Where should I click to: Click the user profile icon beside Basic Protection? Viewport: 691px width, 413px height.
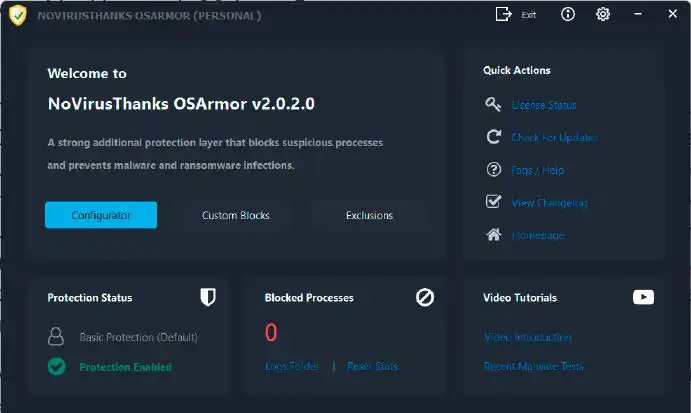pyautogui.click(x=56, y=337)
